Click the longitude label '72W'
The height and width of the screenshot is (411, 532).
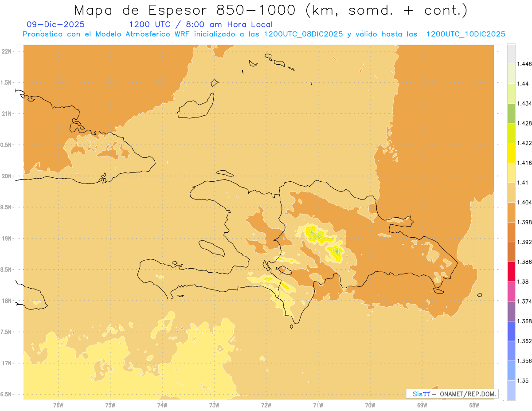[x=266, y=405]
